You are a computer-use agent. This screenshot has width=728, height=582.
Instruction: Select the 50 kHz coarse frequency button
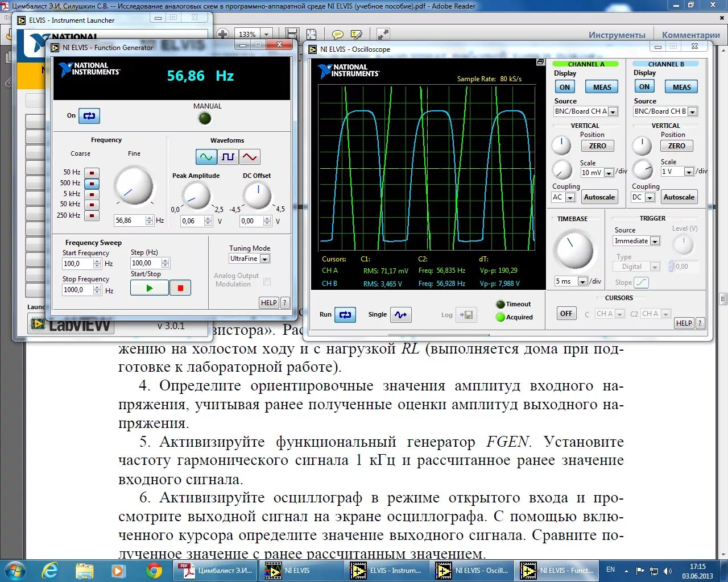92,205
